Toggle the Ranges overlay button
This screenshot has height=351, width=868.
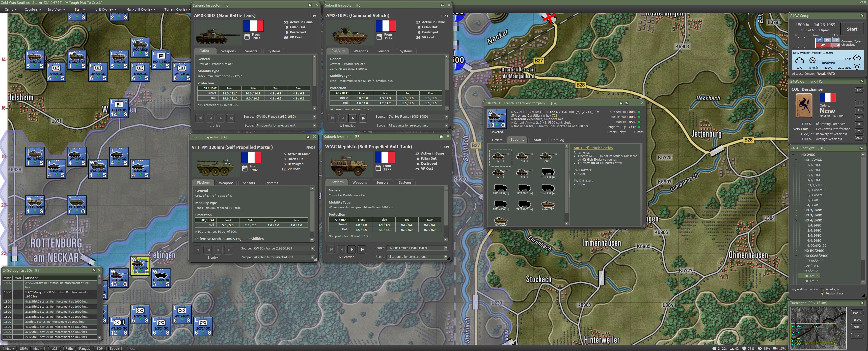pyautogui.click(x=84, y=349)
